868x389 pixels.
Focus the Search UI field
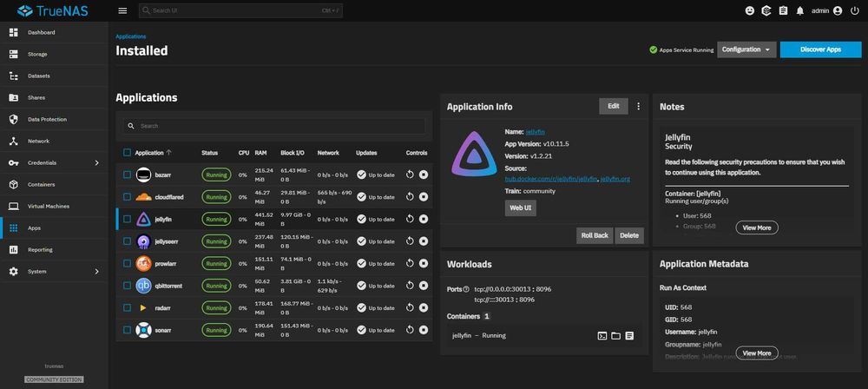[240, 10]
